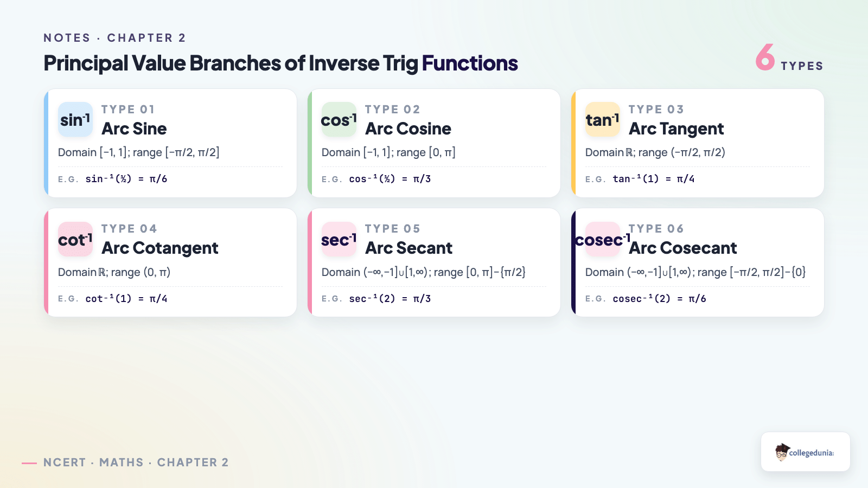Click the NCERT · MATHS · CHAPTER 2 footer
The height and width of the screenshot is (488, 868).
point(136,463)
